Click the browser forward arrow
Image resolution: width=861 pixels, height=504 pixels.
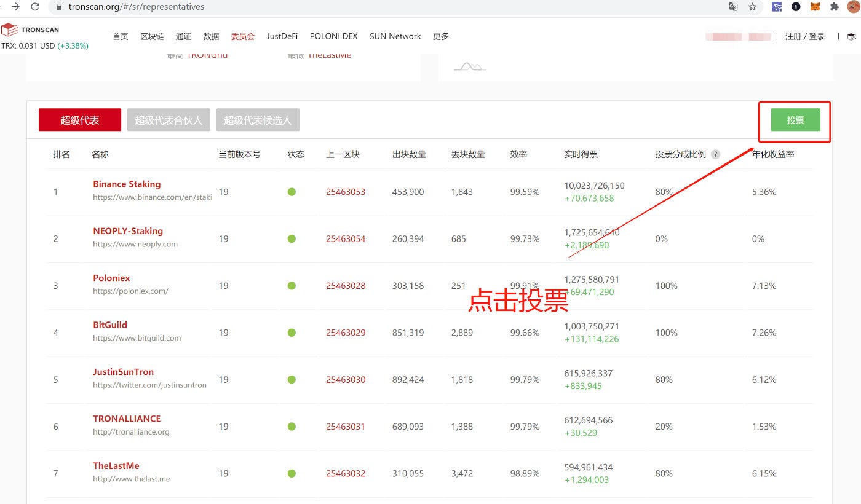pos(15,7)
